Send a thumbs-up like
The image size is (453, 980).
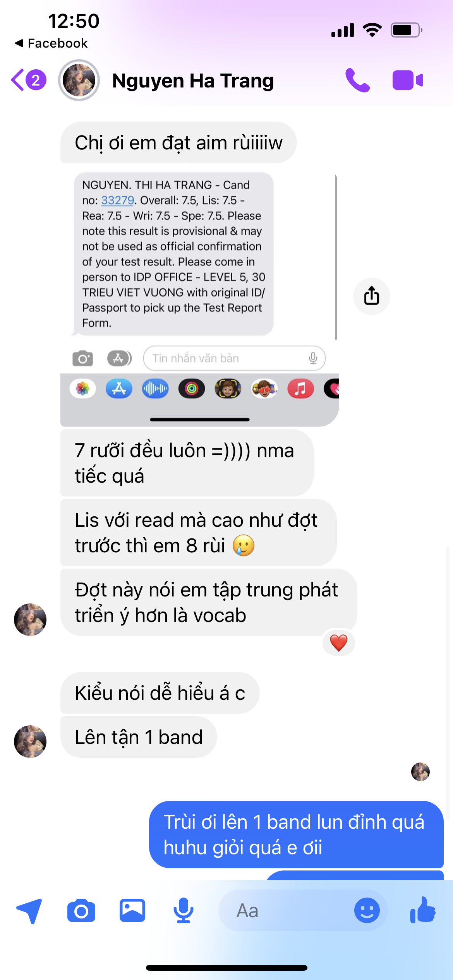tap(423, 910)
